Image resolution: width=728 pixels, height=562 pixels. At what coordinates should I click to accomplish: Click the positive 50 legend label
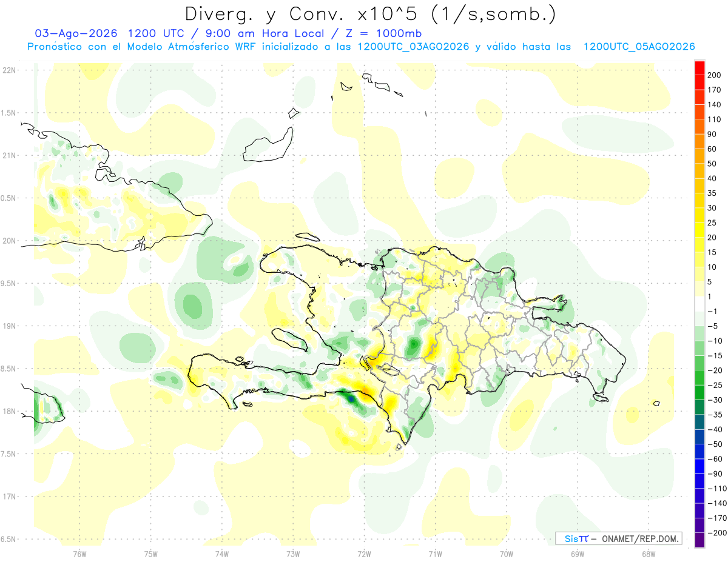coord(712,164)
